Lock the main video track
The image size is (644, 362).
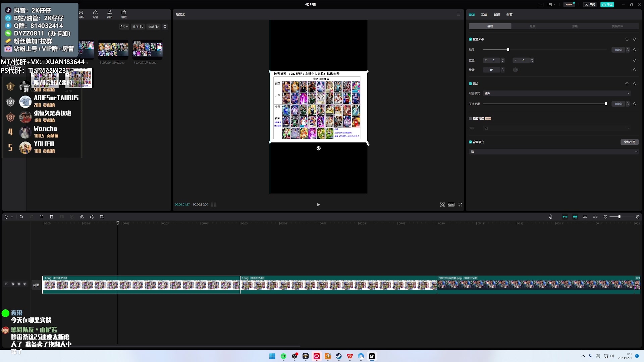click(13, 284)
